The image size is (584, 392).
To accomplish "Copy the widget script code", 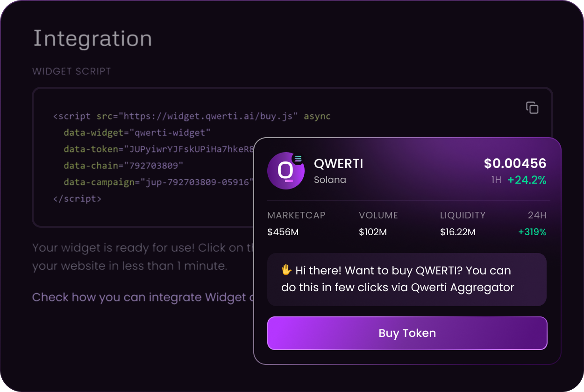I will (x=532, y=107).
